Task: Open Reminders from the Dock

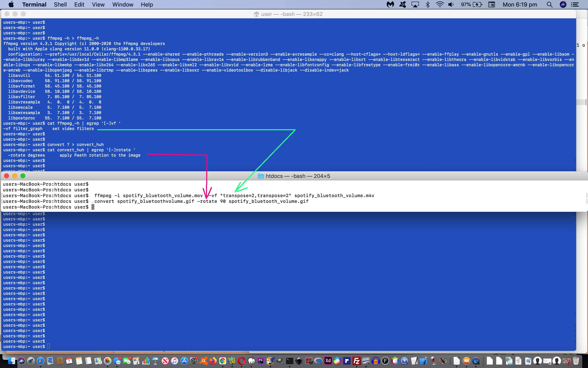Action: [x=88, y=361]
